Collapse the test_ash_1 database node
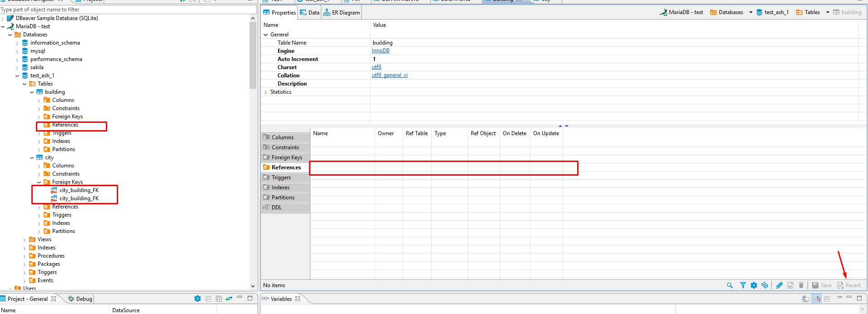Viewport: 868px width, 314px height. [17, 76]
